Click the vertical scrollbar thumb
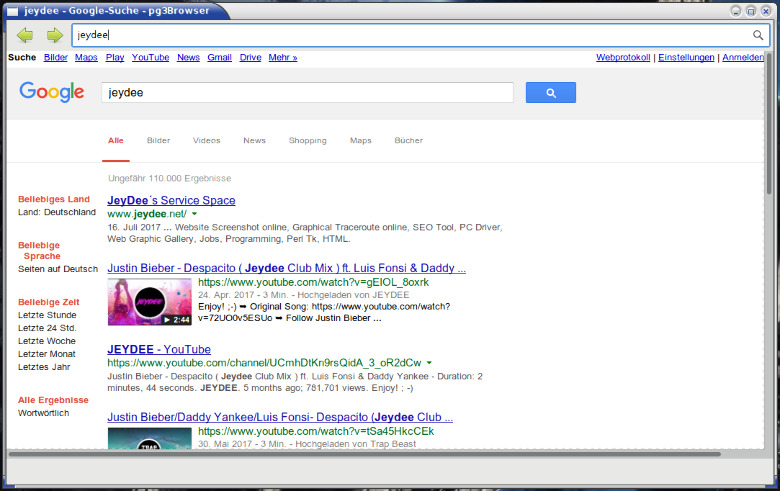 769,124
